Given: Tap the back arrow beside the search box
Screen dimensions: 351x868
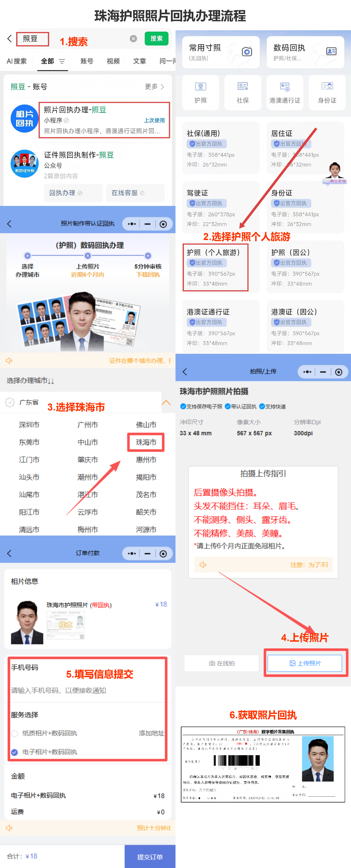Looking at the screenshot, I should [9, 39].
